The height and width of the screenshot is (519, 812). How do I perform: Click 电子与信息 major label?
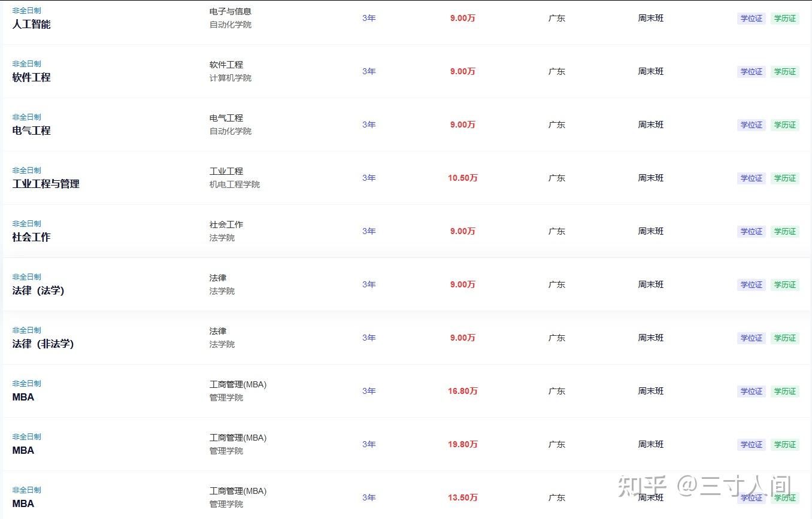pyautogui.click(x=231, y=11)
